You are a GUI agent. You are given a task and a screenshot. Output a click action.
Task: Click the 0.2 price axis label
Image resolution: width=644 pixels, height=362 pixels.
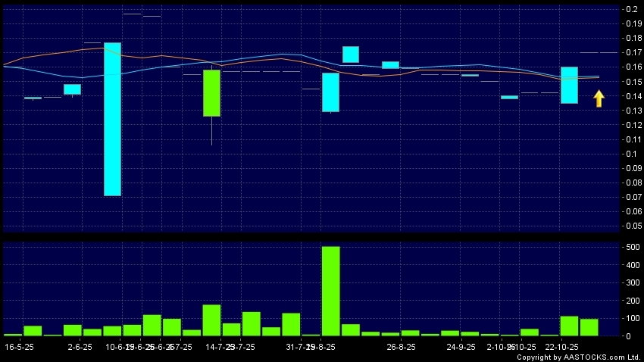630,9
